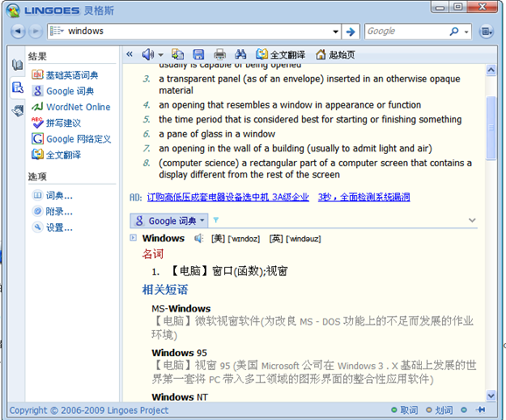Print the definition with printer icon
This screenshot has width=506, height=420.
220,54
